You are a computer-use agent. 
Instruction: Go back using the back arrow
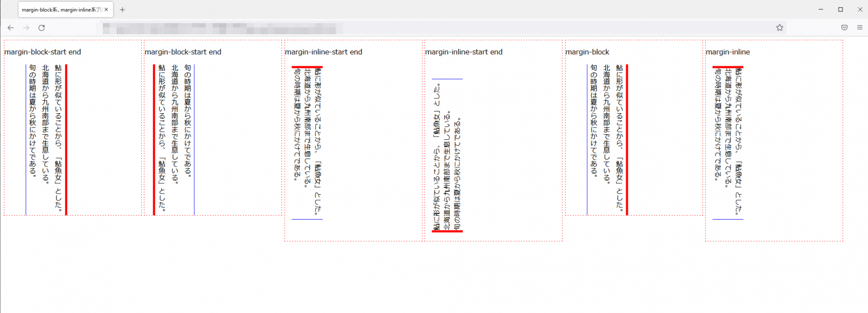click(x=10, y=28)
